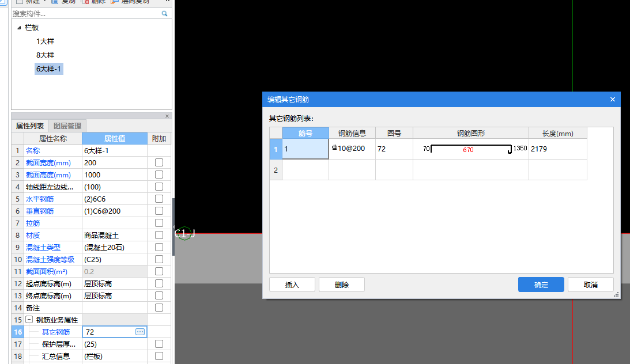This screenshot has height=364, width=630.
Task: Enable the 轴线距左边线 附加 checkbox
Action: click(159, 187)
